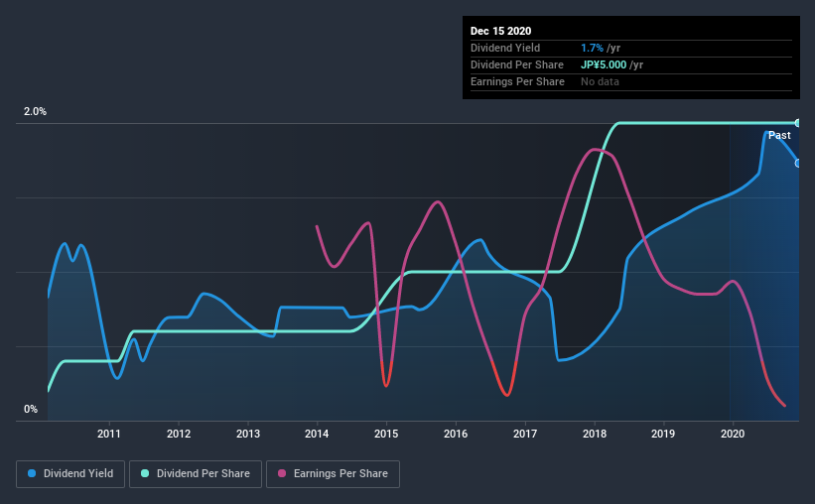Click the No data earnings entry
This screenshot has width=815, height=504.
(600, 81)
